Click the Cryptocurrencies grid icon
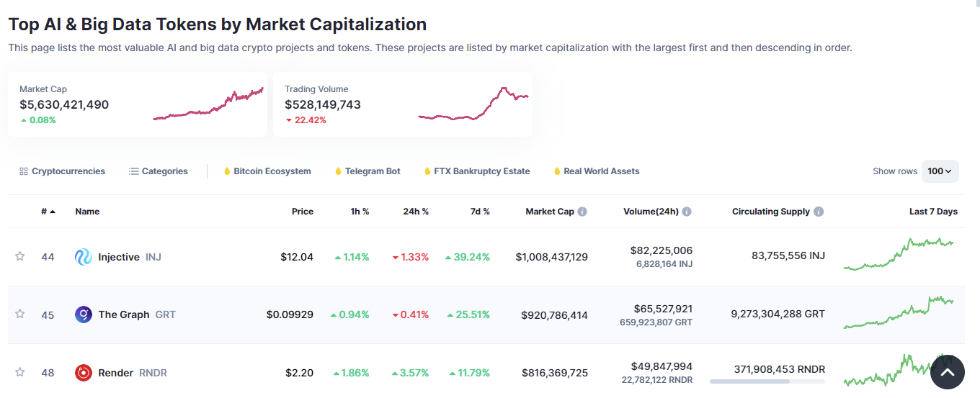The width and height of the screenshot is (980, 398). pos(24,171)
